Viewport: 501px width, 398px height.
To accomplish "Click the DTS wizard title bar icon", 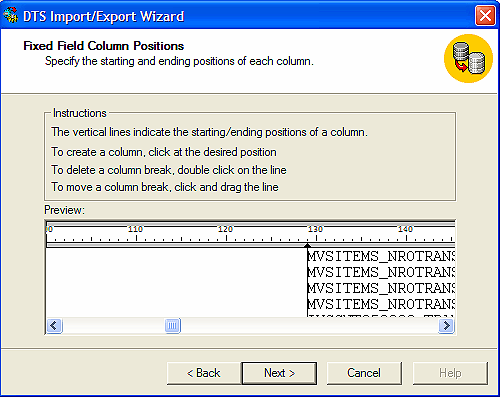I will click(x=10, y=15).
